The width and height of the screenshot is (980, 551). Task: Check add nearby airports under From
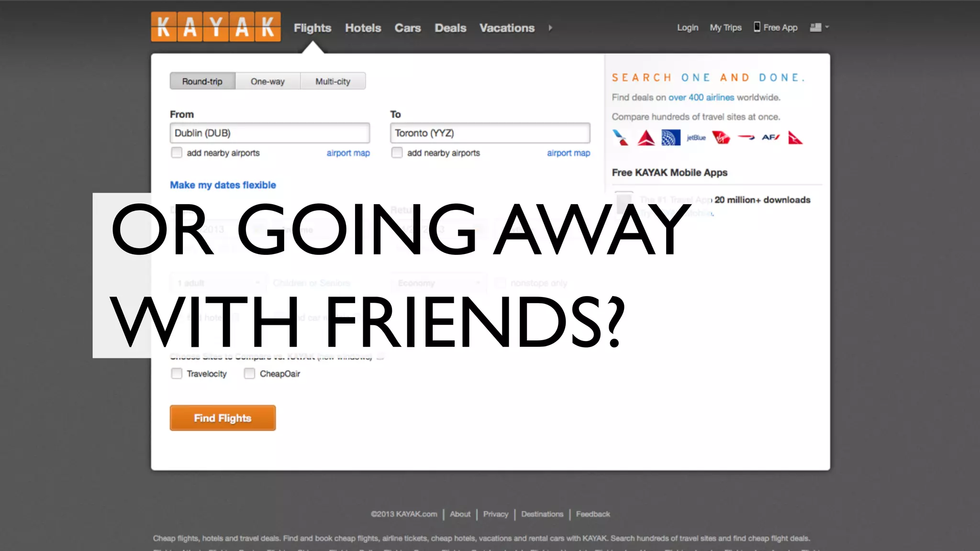177,153
